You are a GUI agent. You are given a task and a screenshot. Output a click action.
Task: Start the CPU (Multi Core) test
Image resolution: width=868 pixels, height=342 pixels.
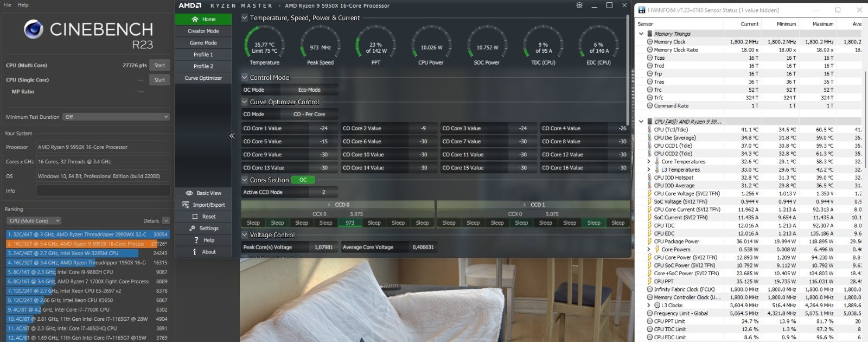pyautogui.click(x=159, y=66)
